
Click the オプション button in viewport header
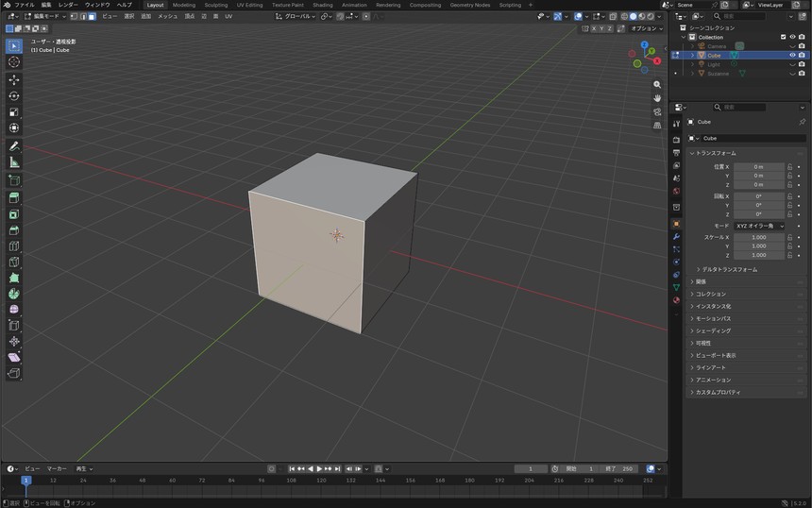(646, 28)
